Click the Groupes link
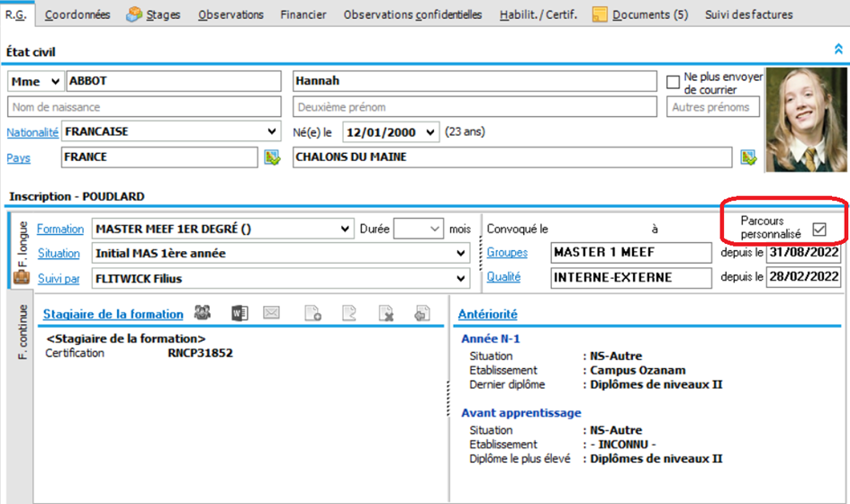Screen dimensions: 850x504 click(507, 253)
